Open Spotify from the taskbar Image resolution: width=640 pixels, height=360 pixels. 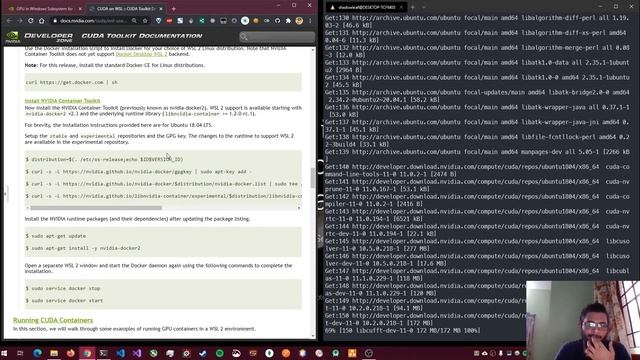point(220,353)
